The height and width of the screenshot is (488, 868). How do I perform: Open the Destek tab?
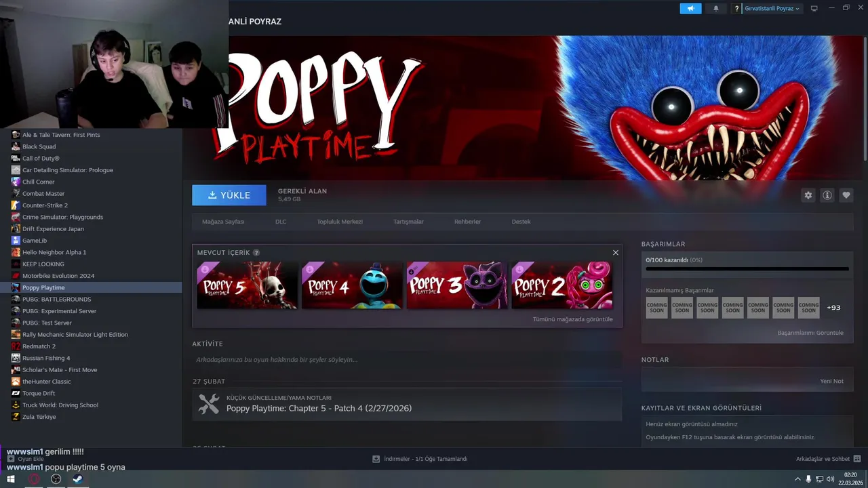[521, 222]
